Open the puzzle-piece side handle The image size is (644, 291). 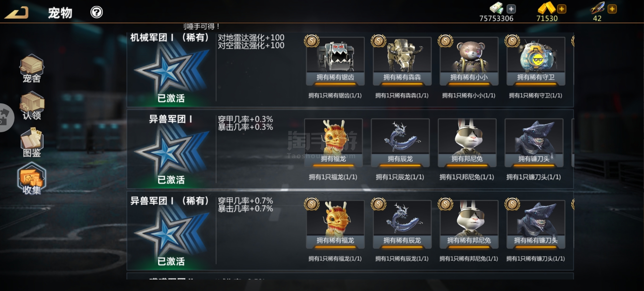tap(6, 118)
